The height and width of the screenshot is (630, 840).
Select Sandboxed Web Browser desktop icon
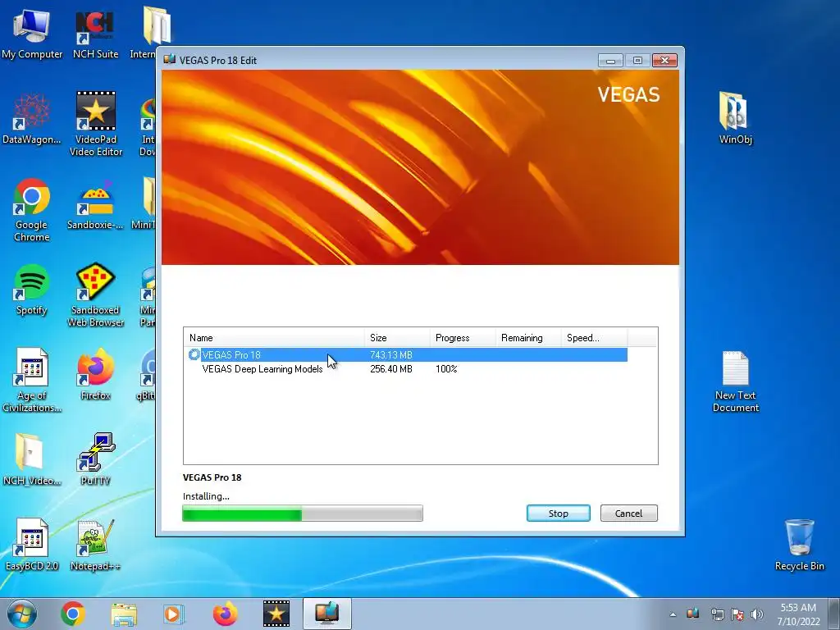(x=95, y=295)
